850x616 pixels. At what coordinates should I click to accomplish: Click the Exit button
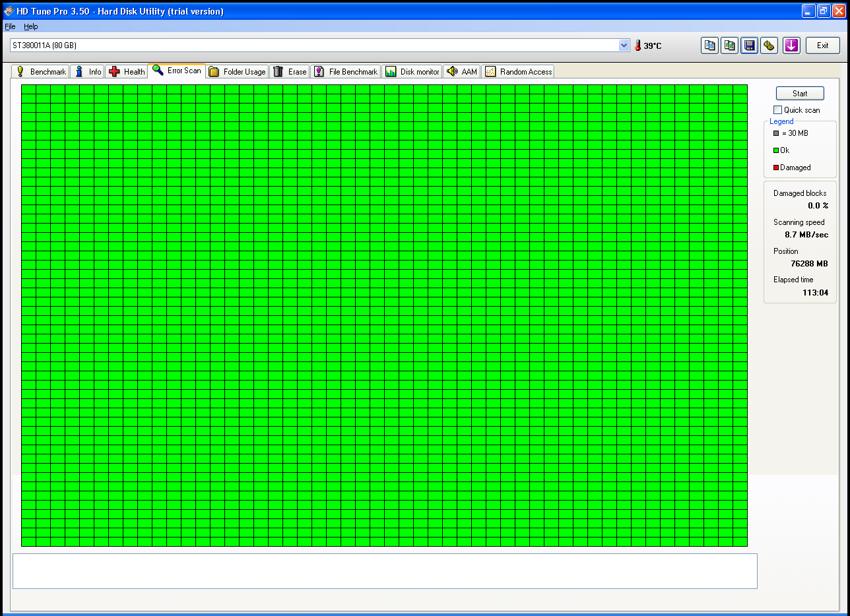click(822, 46)
